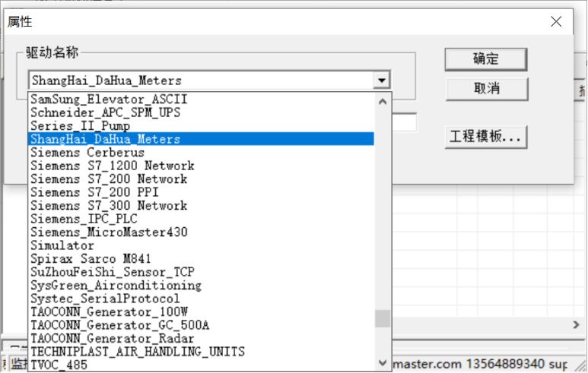Select Siemens S7_1200 Network
This screenshot has height=373, width=588.
[x=202, y=166]
